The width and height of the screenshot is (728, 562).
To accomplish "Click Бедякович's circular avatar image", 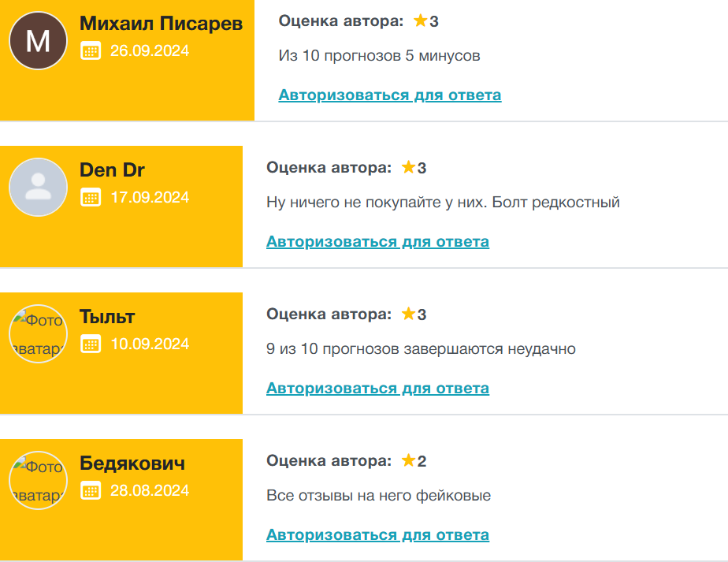I will 37,479.
